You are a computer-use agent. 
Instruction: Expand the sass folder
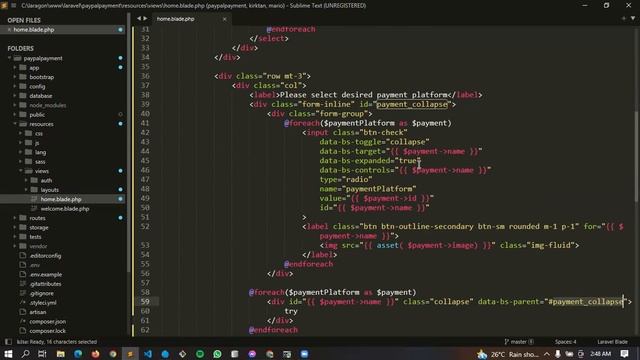tap(21, 162)
